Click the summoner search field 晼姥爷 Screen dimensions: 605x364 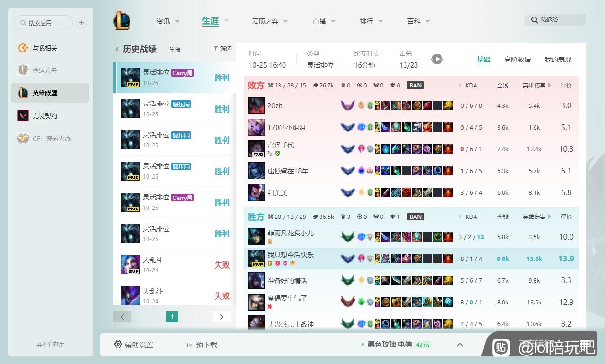pos(555,20)
